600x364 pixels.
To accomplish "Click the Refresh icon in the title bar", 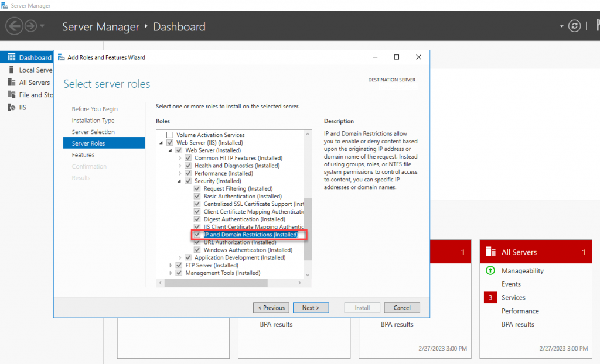I will point(574,26).
